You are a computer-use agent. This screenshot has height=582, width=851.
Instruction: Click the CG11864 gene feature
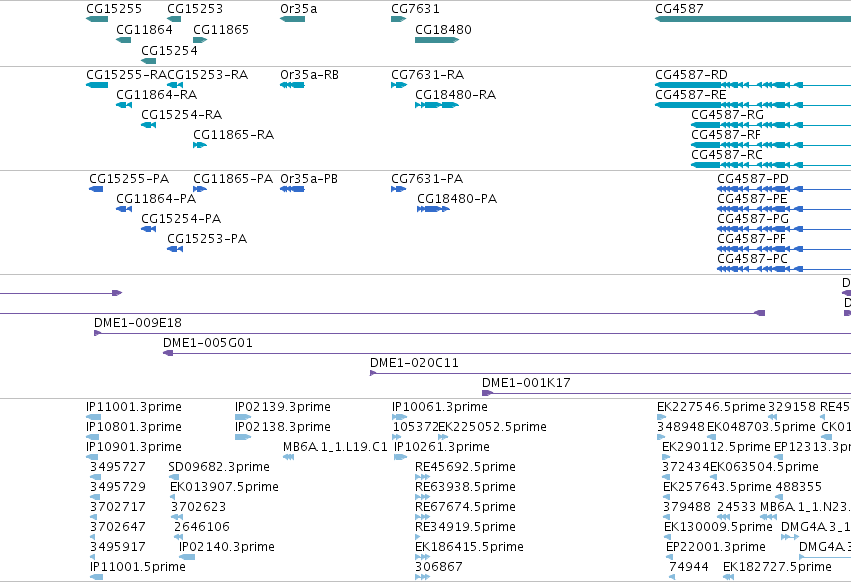tap(124, 40)
